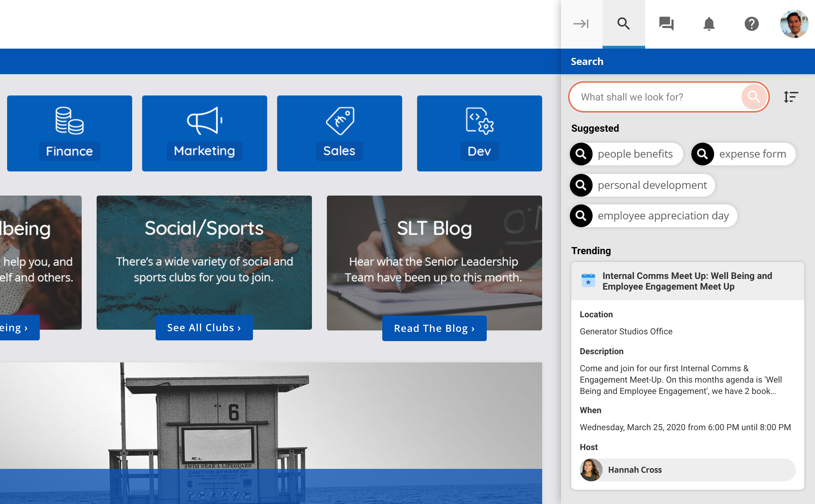Click the orange search submit button

(x=754, y=97)
